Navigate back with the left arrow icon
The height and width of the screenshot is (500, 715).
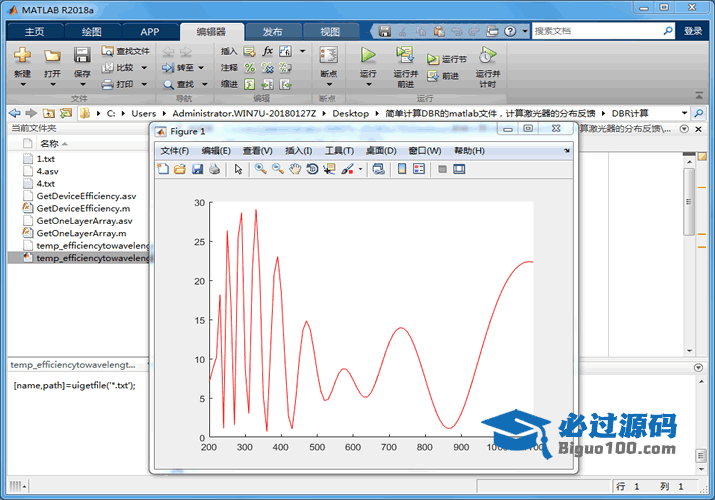(15, 113)
